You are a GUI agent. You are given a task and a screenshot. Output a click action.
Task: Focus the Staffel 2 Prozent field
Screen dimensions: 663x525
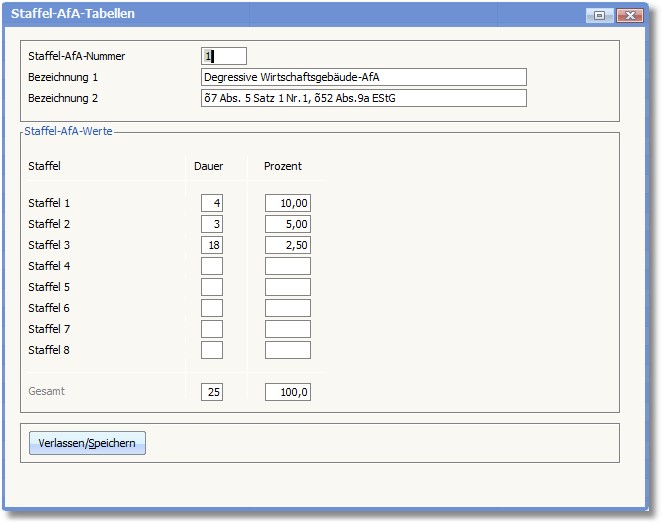point(288,224)
